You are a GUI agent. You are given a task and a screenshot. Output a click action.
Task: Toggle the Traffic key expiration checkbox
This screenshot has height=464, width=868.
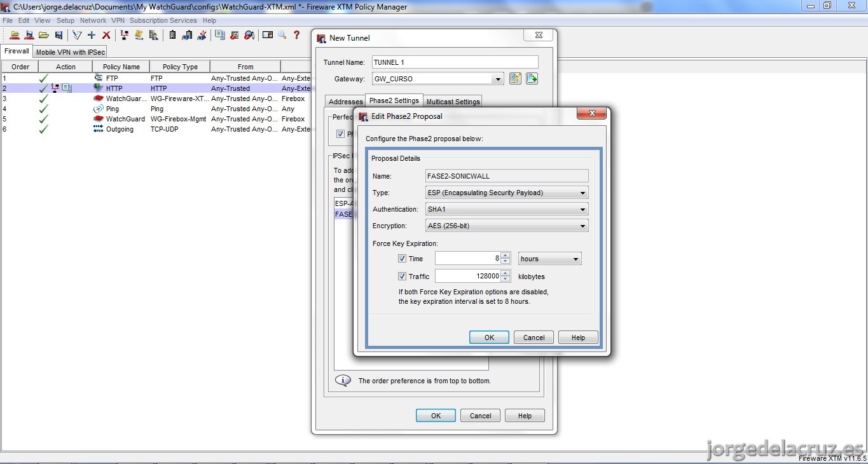point(402,276)
